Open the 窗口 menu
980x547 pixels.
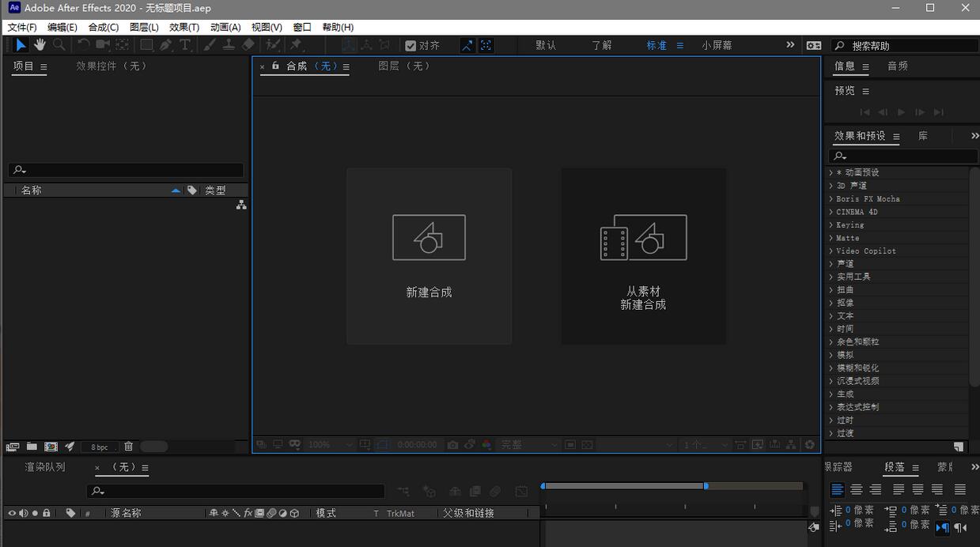302,27
